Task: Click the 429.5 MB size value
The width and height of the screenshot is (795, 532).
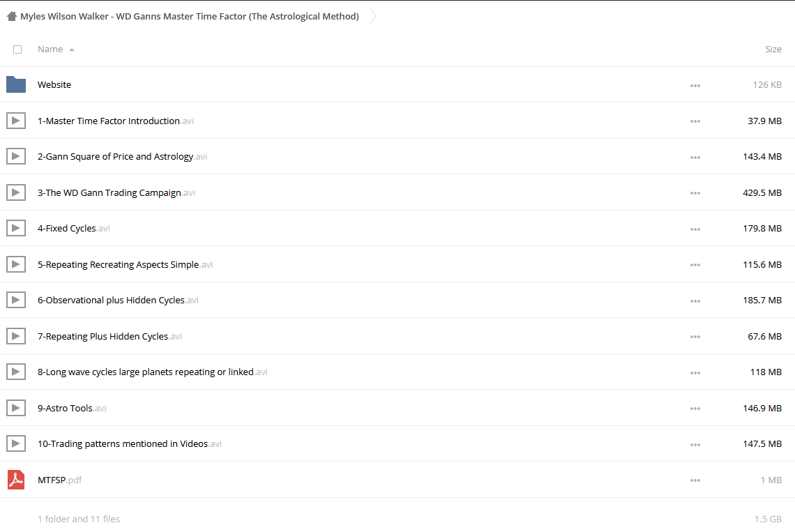Action: pyautogui.click(x=762, y=192)
